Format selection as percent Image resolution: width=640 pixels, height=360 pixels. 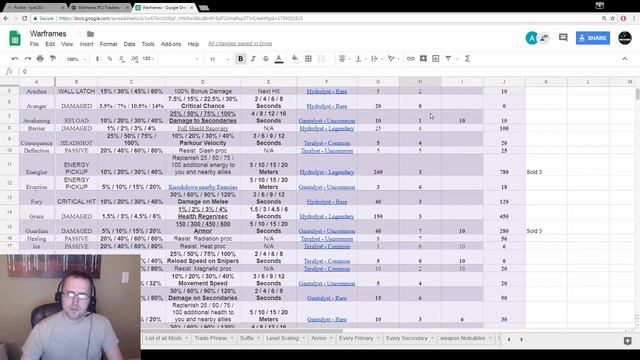click(x=109, y=59)
